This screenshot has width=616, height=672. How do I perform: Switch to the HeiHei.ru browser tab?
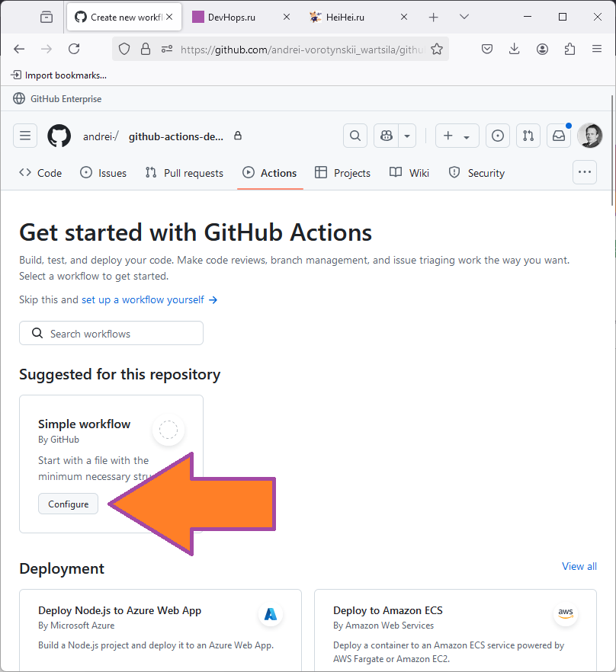pos(357,17)
